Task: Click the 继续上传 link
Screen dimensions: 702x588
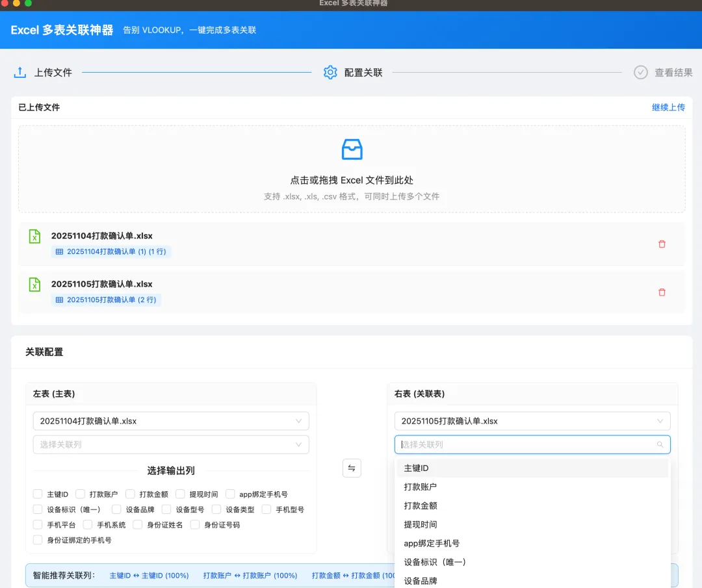Action: (668, 107)
